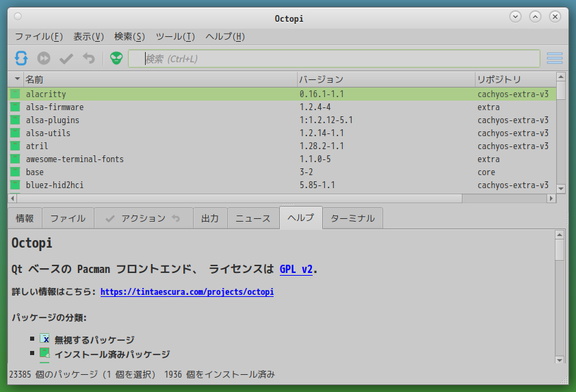Switch to the ターミナル tab
576x392 pixels.
pyautogui.click(x=353, y=218)
